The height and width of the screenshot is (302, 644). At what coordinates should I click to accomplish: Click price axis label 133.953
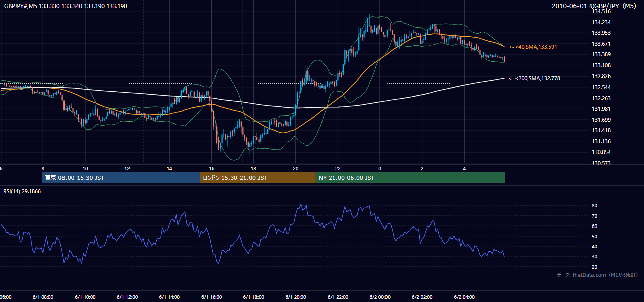(601, 33)
